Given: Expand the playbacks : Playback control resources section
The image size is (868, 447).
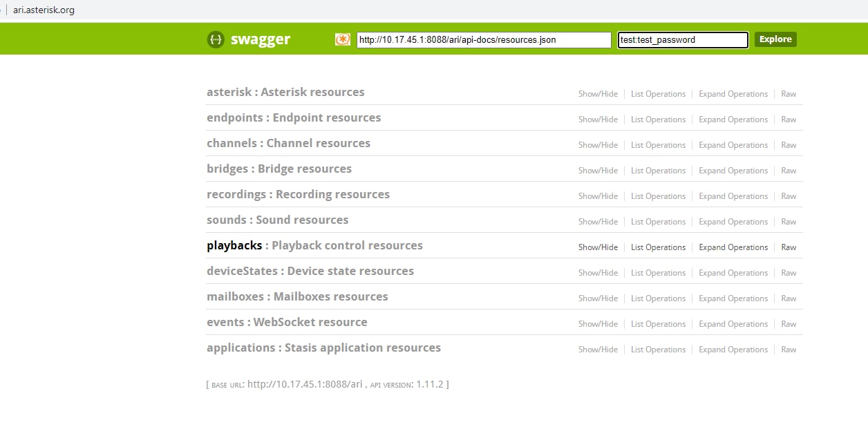Looking at the screenshot, I should [x=314, y=245].
